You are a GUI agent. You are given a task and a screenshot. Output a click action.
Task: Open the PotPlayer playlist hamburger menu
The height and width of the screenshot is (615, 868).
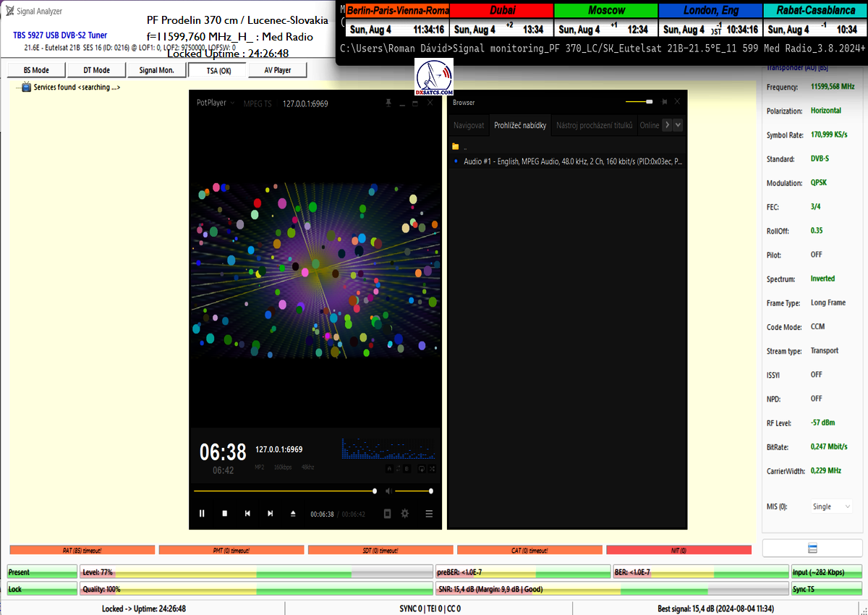pos(429,514)
